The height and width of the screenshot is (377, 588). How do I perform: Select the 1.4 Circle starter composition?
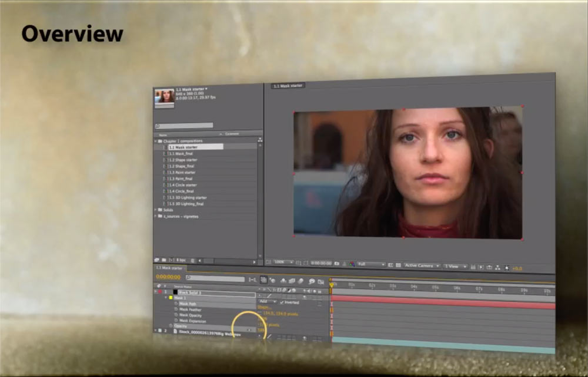coord(183,186)
